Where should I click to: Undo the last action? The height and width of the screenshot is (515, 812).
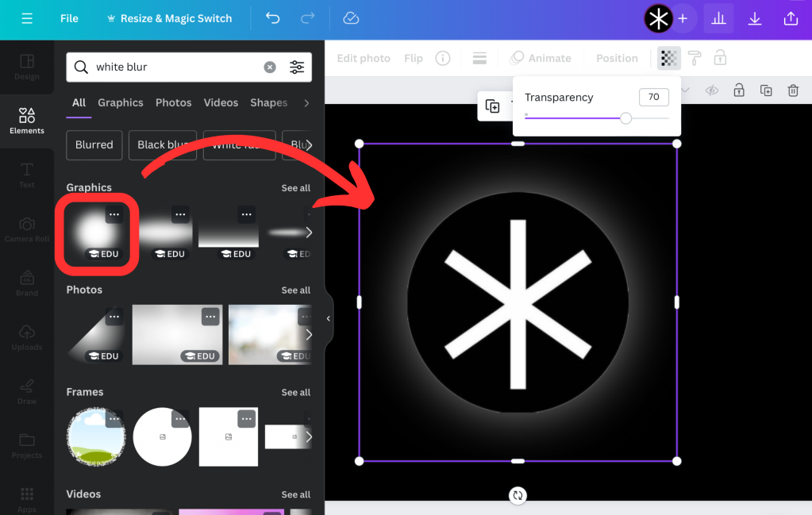coord(272,18)
